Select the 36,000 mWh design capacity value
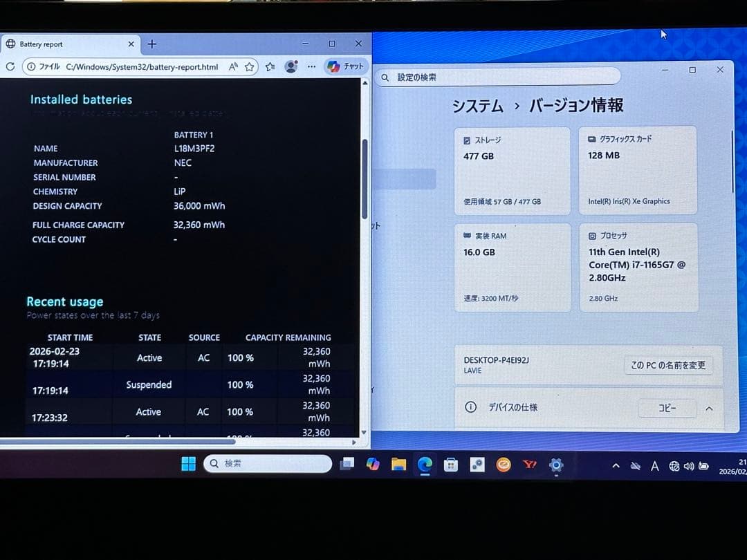 199,206
